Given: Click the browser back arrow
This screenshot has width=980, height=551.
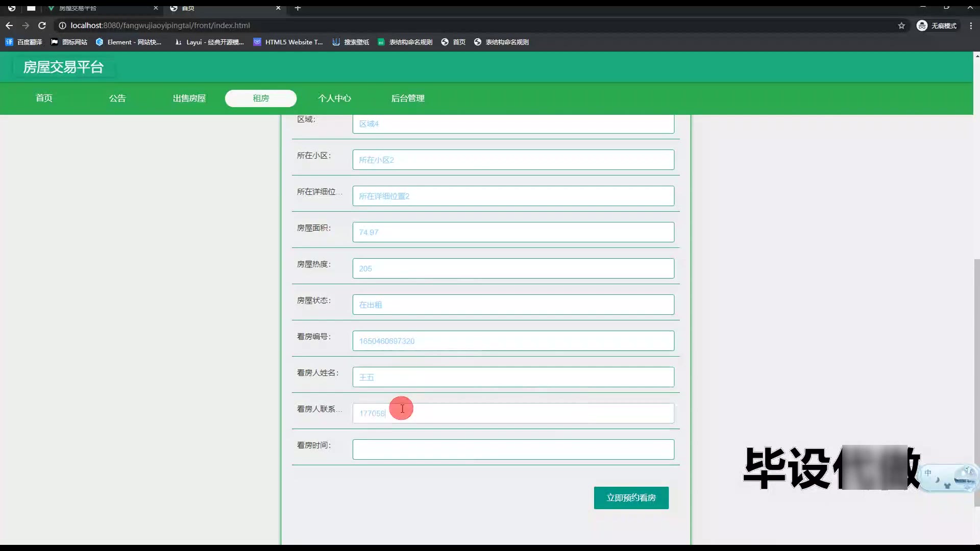Looking at the screenshot, I should [x=9, y=26].
